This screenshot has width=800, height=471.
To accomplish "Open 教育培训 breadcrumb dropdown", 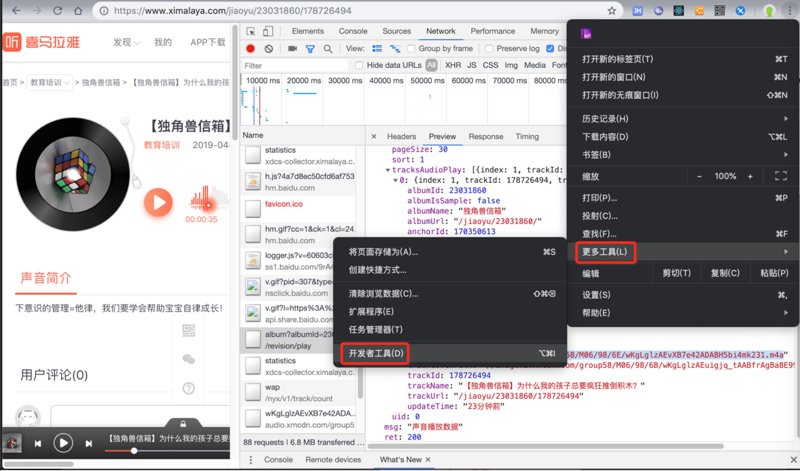I will pyautogui.click(x=49, y=83).
